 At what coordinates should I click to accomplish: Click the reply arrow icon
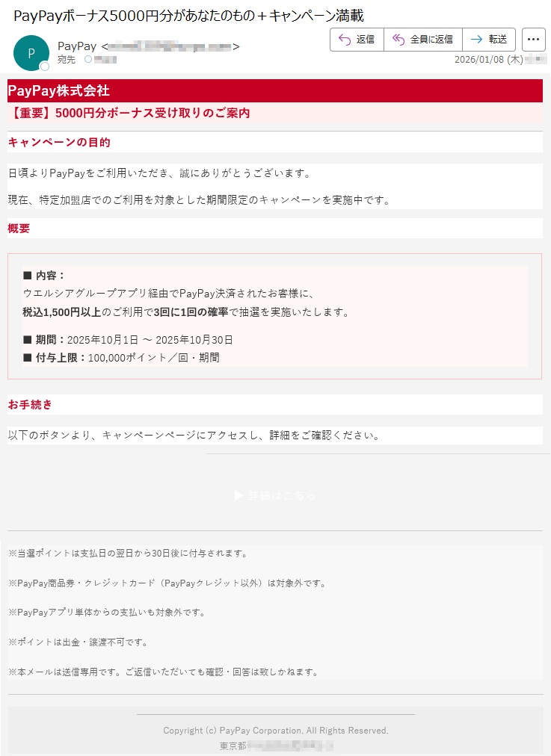[x=345, y=40]
